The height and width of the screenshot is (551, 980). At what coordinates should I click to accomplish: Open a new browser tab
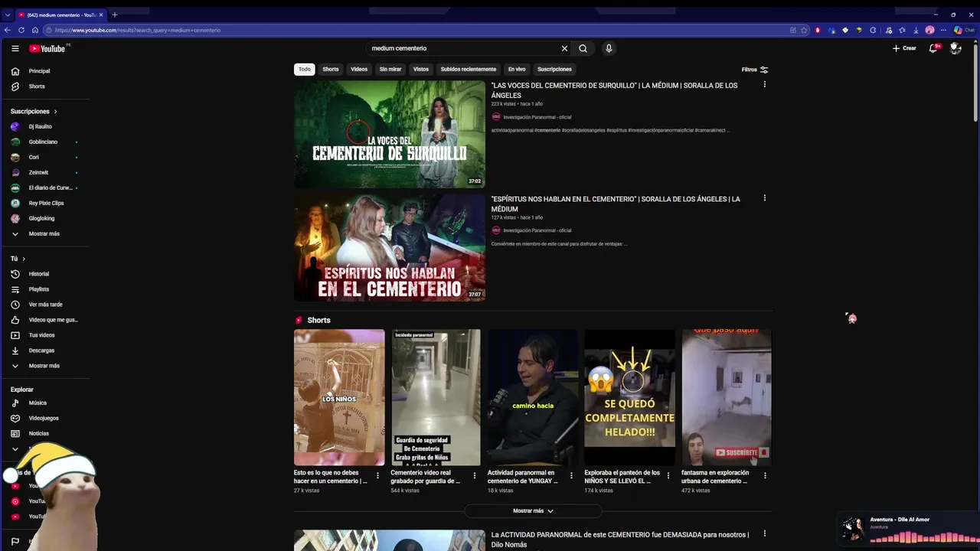pos(115,15)
